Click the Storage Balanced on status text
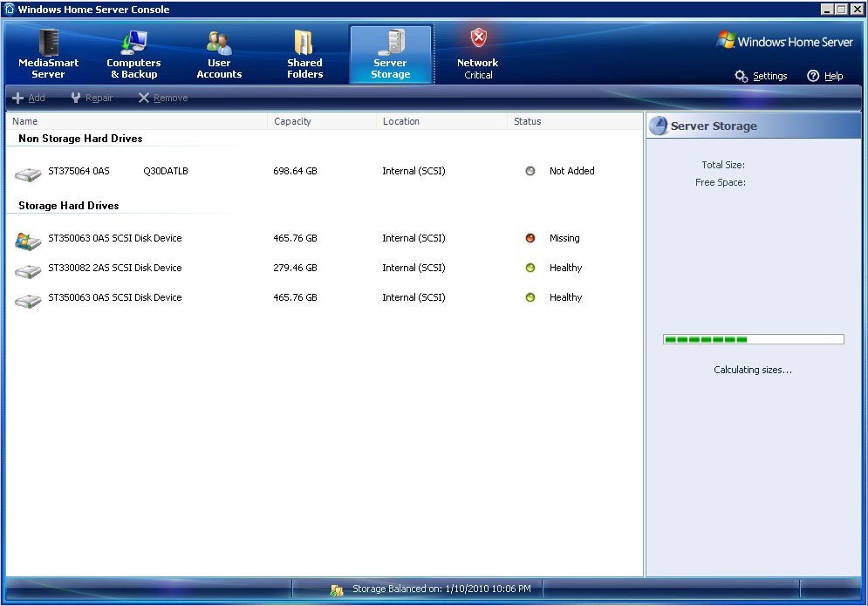This screenshot has width=868, height=606. [x=441, y=589]
